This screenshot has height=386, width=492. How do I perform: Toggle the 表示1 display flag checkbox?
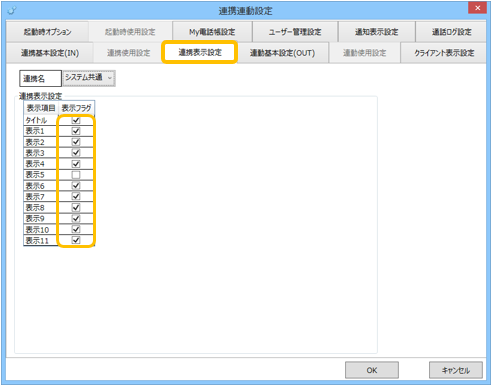76,131
